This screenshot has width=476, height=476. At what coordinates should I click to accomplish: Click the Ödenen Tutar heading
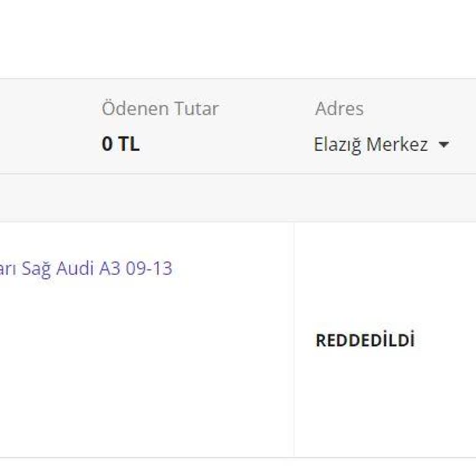point(160,108)
